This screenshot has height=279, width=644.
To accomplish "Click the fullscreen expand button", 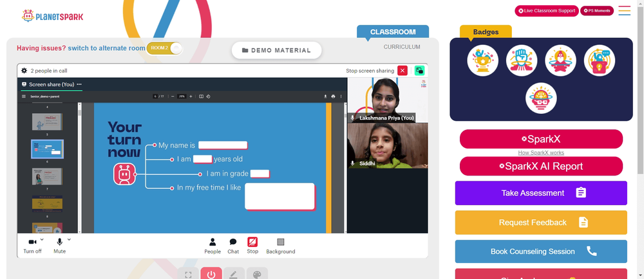I will tap(188, 274).
